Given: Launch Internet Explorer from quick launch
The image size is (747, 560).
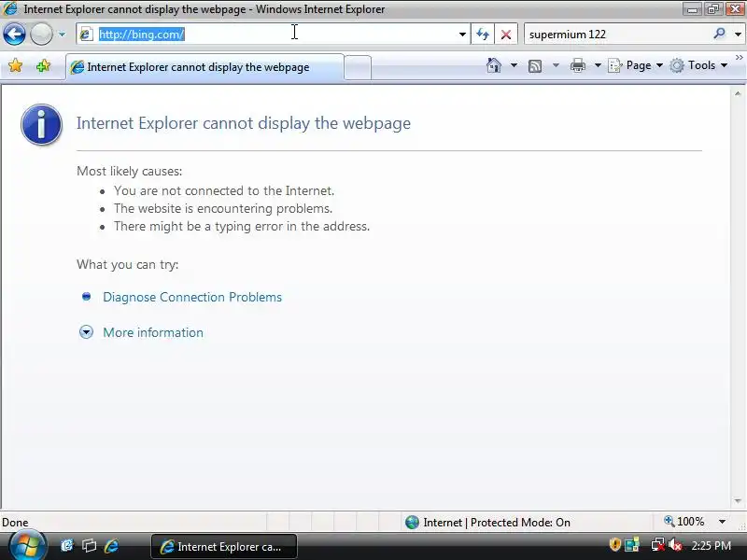Looking at the screenshot, I should coord(111,546).
